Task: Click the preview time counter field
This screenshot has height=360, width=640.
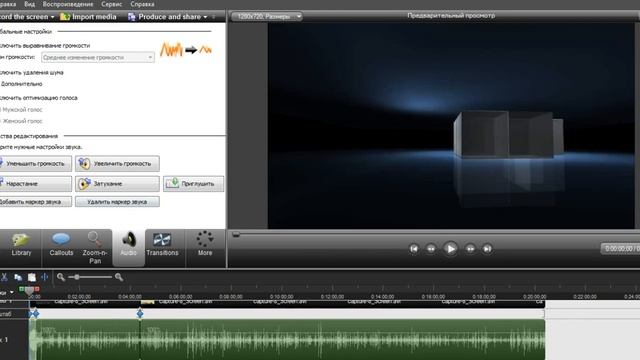Action: click(620, 249)
